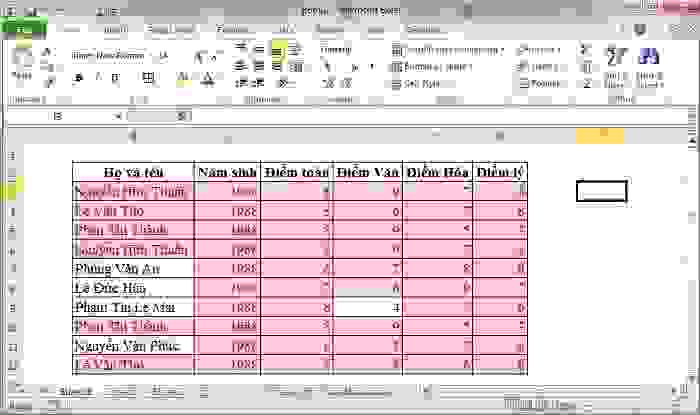The width and height of the screenshot is (700, 415).
Task: Select the 'Nguyễn Văn Phúc' name cell
Action: pyautogui.click(x=133, y=346)
